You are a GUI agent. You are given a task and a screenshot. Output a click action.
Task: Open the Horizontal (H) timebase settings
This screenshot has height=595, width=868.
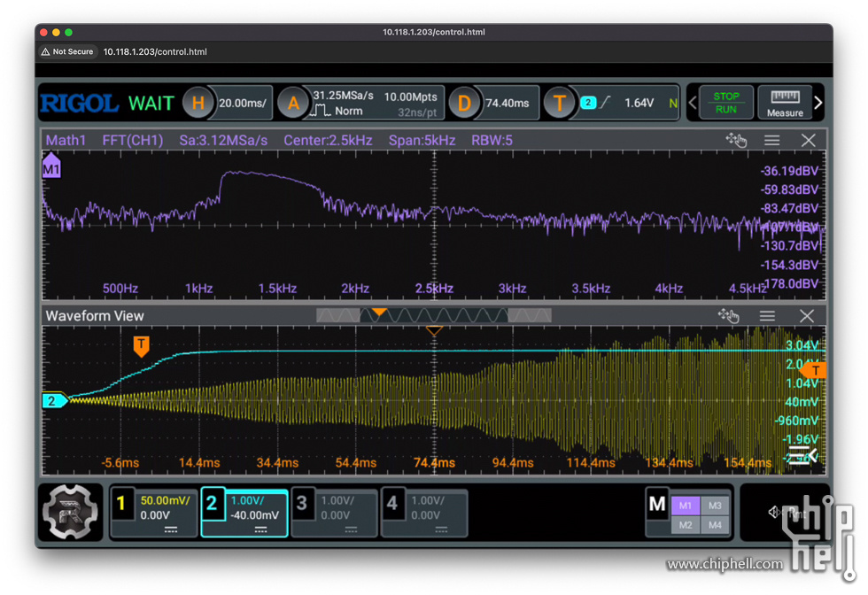point(198,103)
